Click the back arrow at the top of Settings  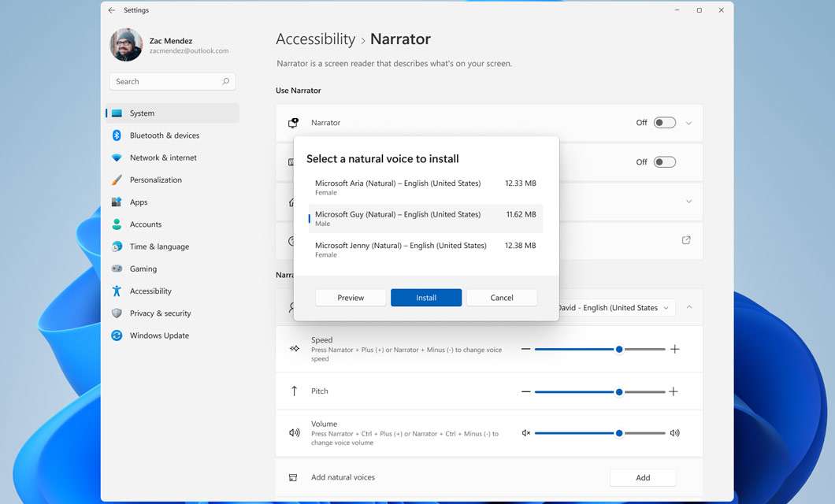click(x=110, y=10)
